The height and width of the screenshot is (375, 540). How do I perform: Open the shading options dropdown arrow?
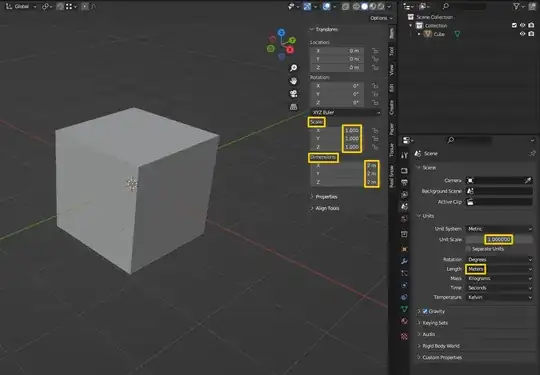click(389, 6)
